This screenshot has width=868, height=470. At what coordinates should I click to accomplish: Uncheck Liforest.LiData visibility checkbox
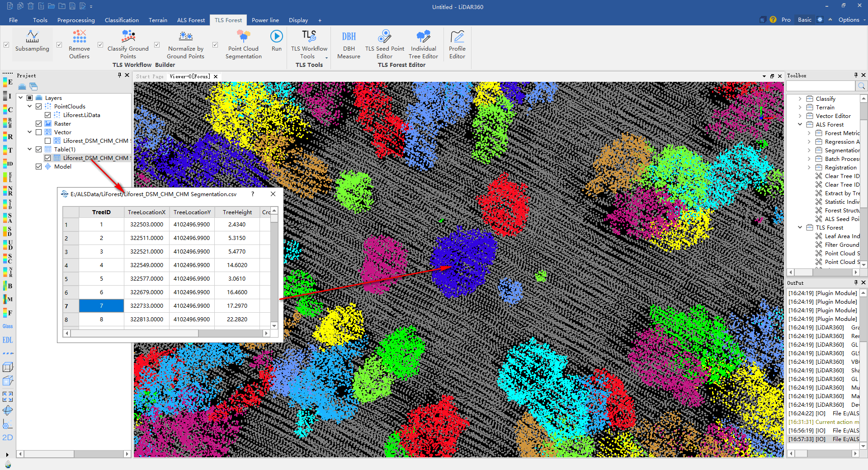pyautogui.click(x=47, y=115)
